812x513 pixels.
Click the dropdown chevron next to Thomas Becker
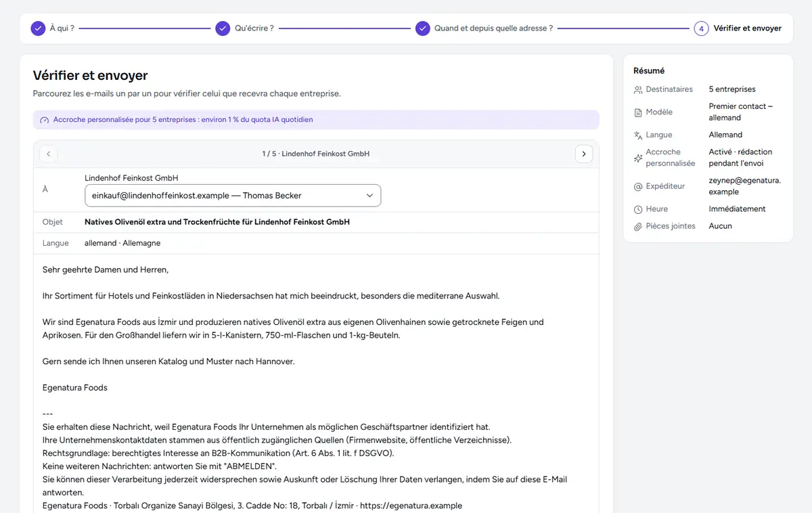click(x=369, y=196)
